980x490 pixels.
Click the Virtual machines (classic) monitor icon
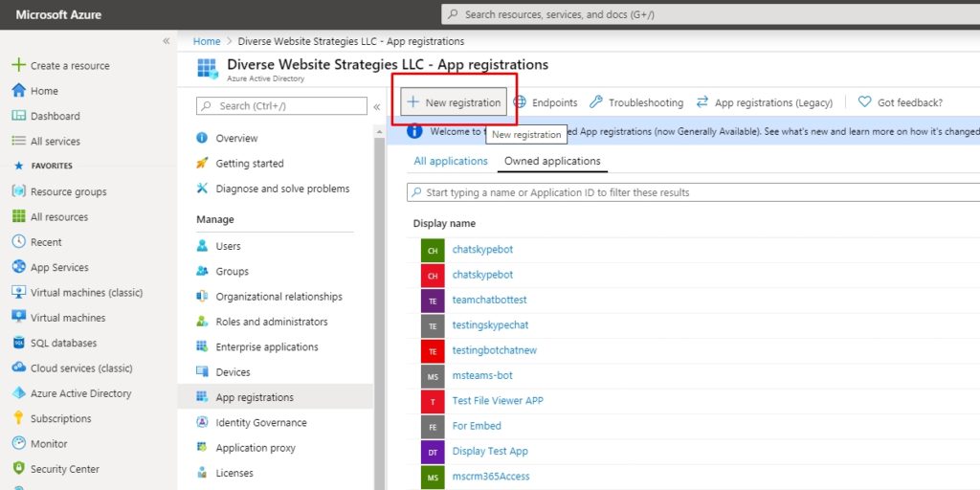[x=19, y=292]
